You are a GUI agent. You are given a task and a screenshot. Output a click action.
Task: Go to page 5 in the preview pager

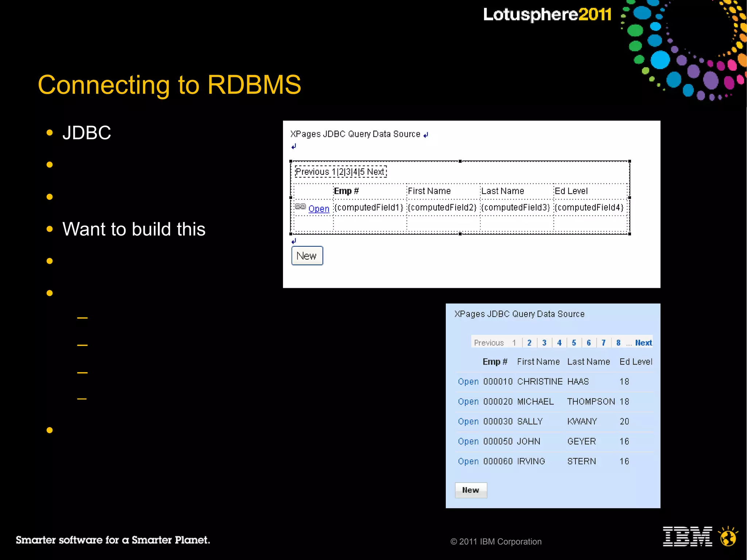574,343
